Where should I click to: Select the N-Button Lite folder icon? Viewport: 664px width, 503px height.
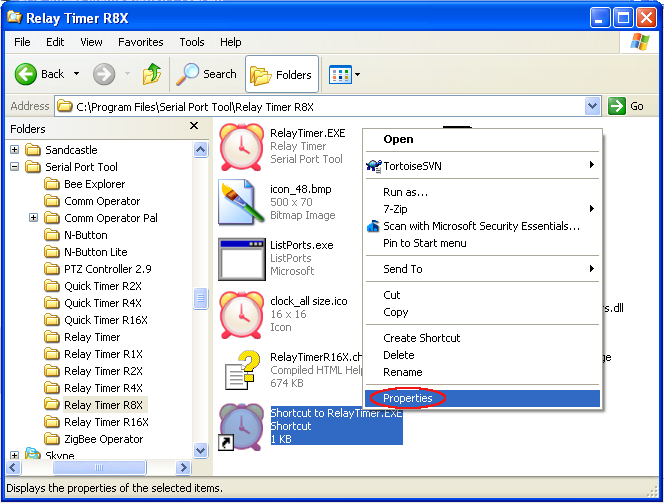(52, 252)
